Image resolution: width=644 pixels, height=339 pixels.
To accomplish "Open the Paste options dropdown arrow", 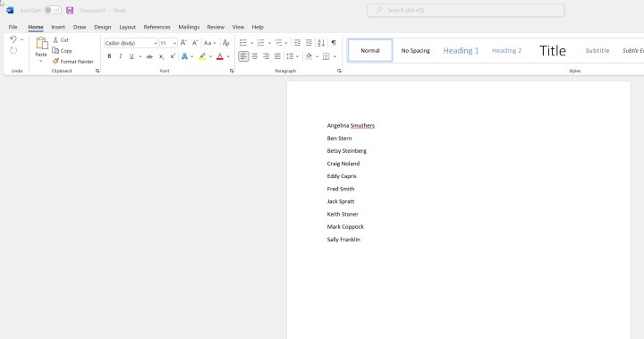I will click(40, 61).
